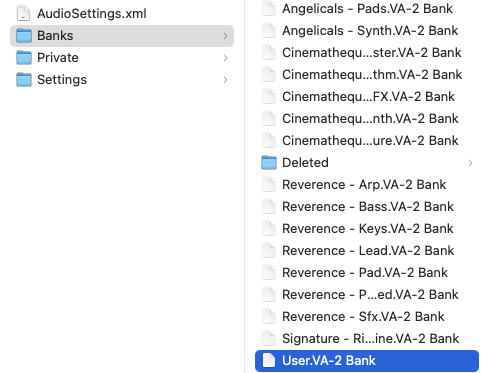The image size is (488, 373).
Task: Select Reverence - Bass.VA-2 Bank file
Action: click(x=367, y=206)
